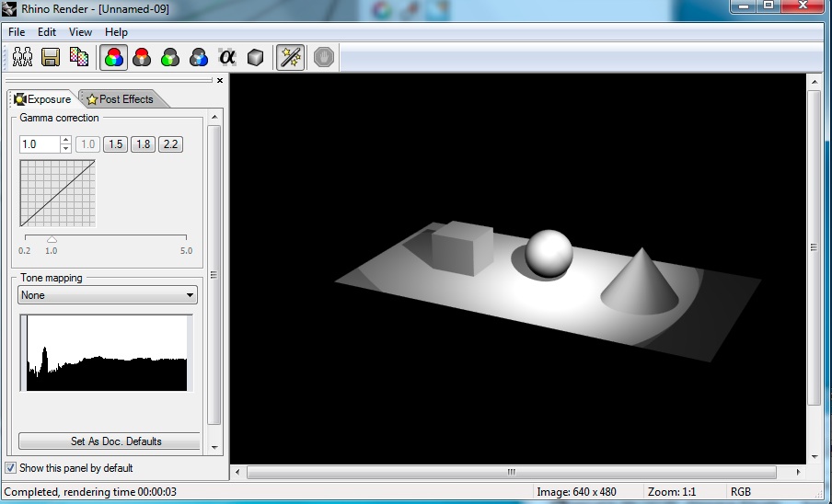
Task: Show only the red channel
Action: [142, 57]
